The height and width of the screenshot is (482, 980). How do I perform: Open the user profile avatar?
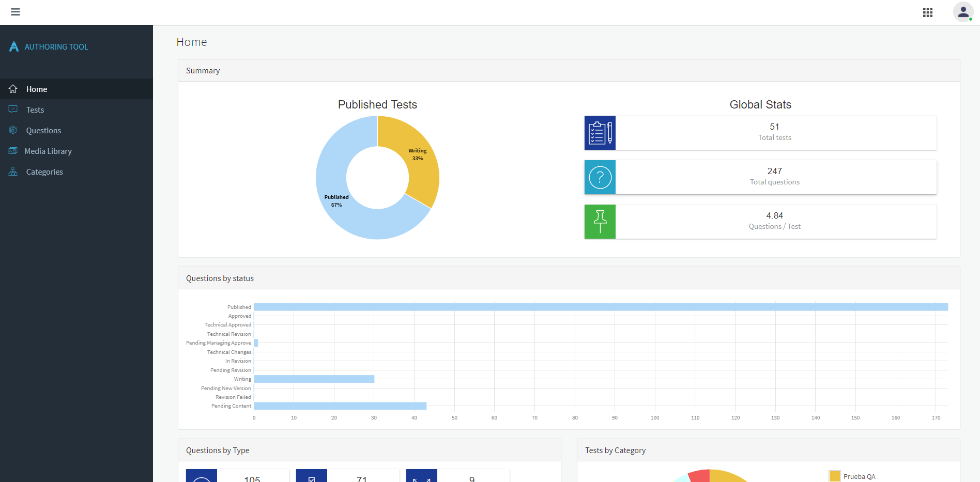[963, 12]
